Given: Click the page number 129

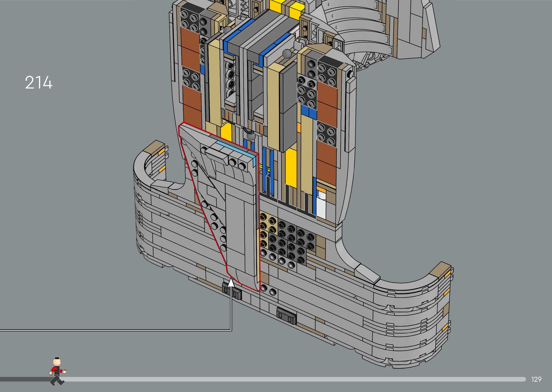Looking at the screenshot, I should pyautogui.click(x=536, y=379).
